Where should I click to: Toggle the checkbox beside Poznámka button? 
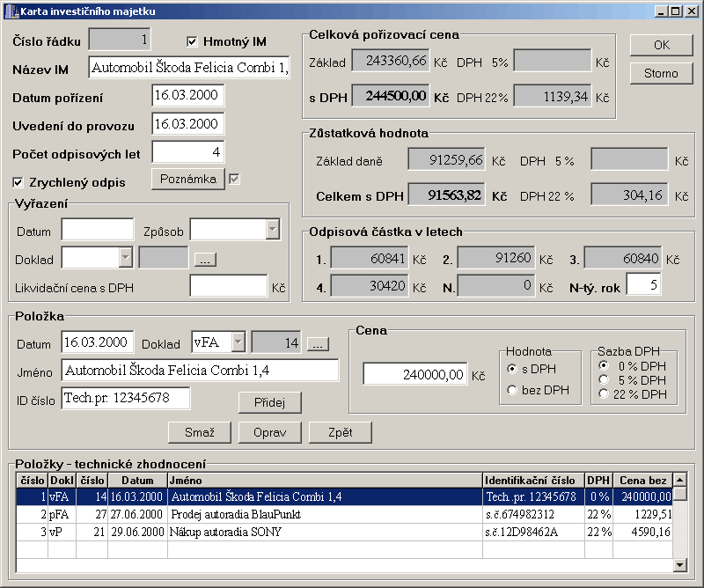pyautogui.click(x=234, y=180)
